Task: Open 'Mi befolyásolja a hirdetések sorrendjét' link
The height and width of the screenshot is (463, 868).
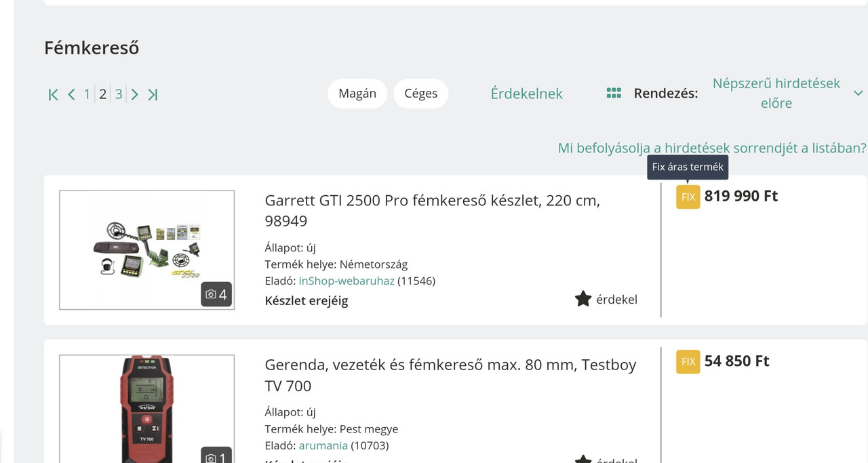Action: (x=712, y=148)
